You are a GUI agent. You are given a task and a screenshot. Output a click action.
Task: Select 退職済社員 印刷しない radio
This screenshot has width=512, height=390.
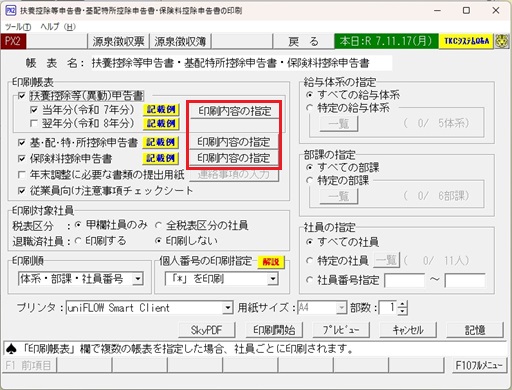point(158,241)
